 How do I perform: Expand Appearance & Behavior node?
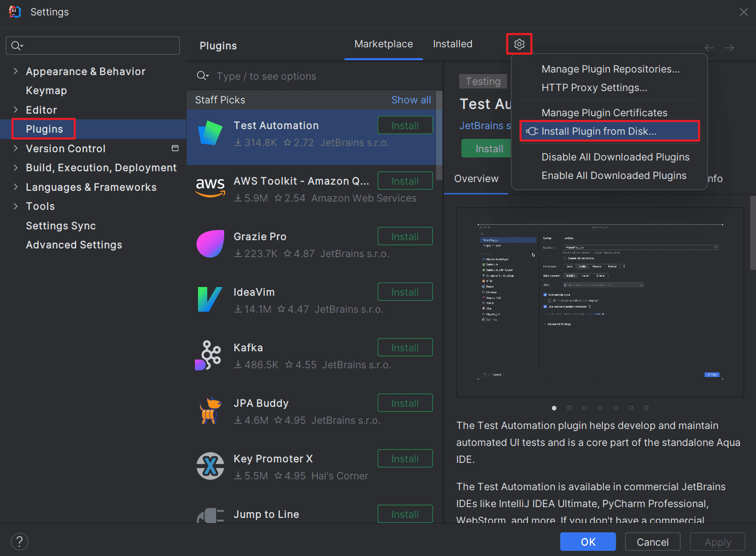[15, 71]
